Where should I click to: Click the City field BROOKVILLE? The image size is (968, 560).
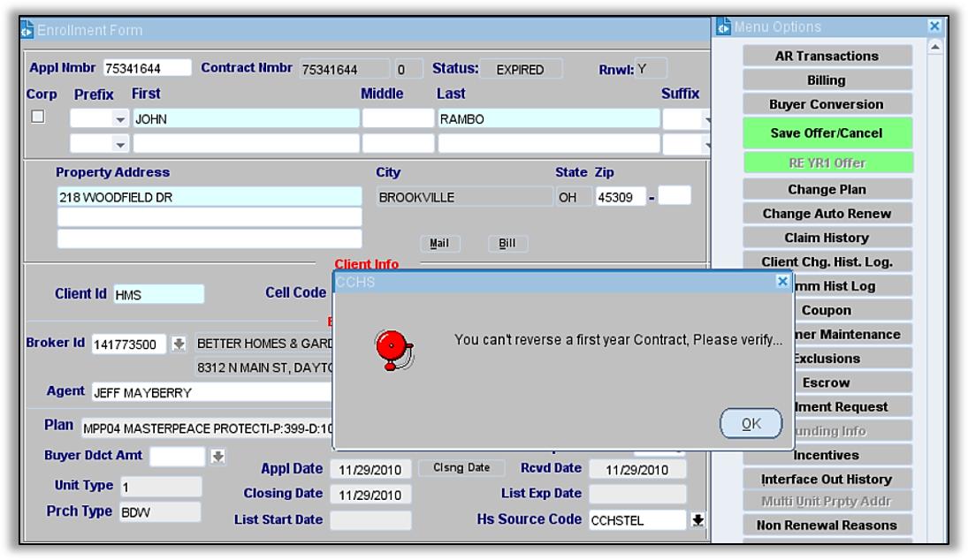pyautogui.click(x=464, y=197)
